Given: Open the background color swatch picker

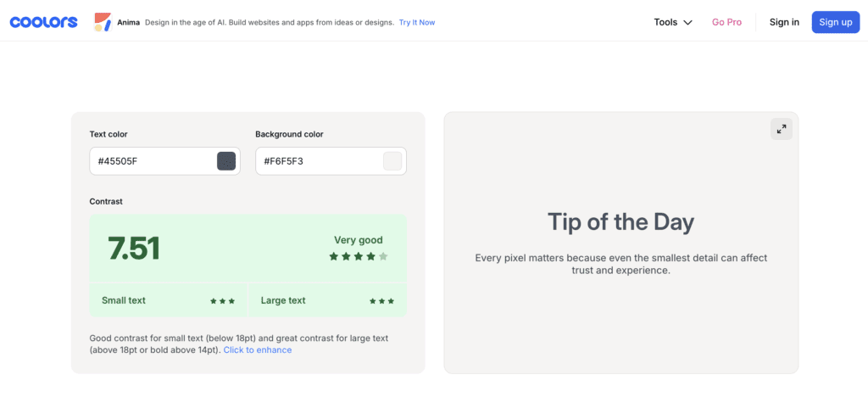Looking at the screenshot, I should (x=392, y=161).
